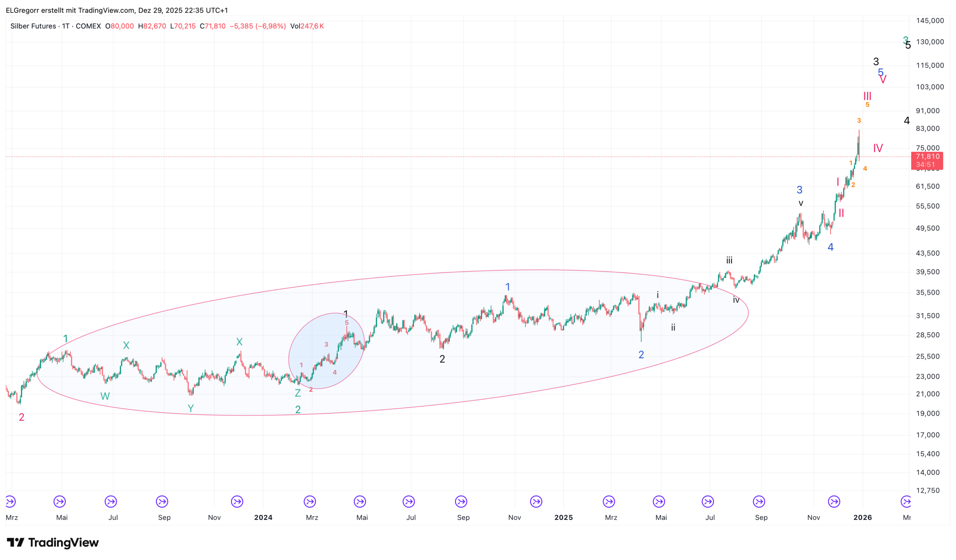This screenshot has height=560, width=956.
Task: Click the event marker above Mai 2024
Action: [360, 501]
